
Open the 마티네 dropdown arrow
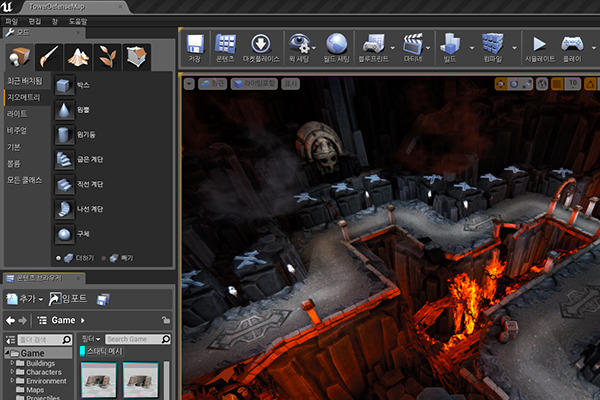pyautogui.click(x=428, y=48)
